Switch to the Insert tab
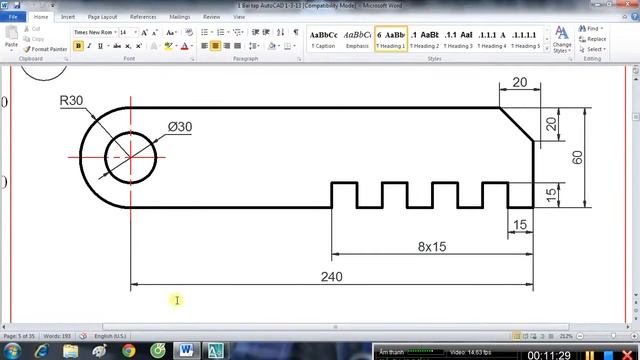 [68, 17]
